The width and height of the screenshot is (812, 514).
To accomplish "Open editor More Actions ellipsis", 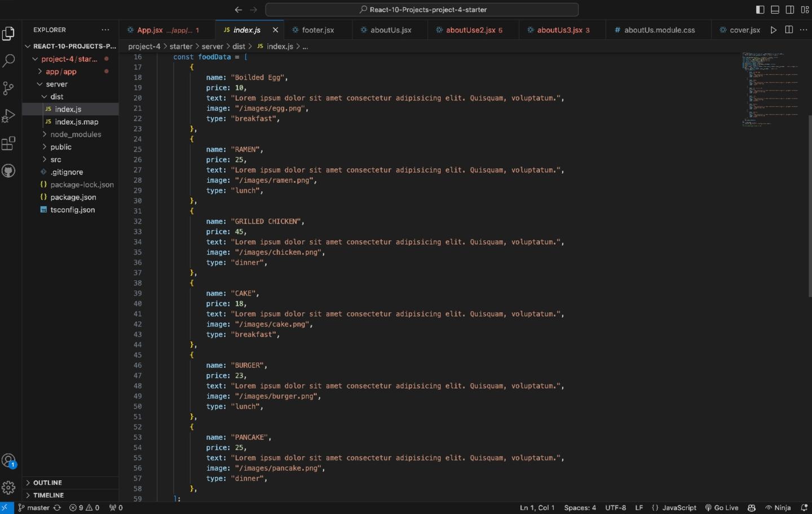I will (x=804, y=30).
